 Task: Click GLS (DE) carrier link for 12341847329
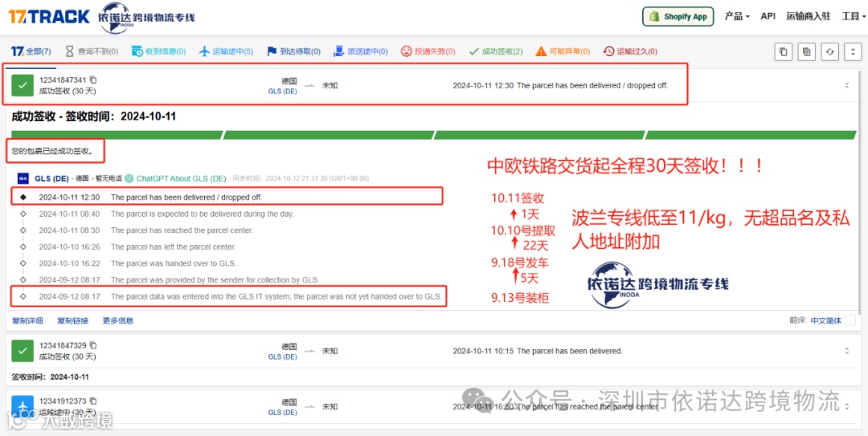(282, 357)
